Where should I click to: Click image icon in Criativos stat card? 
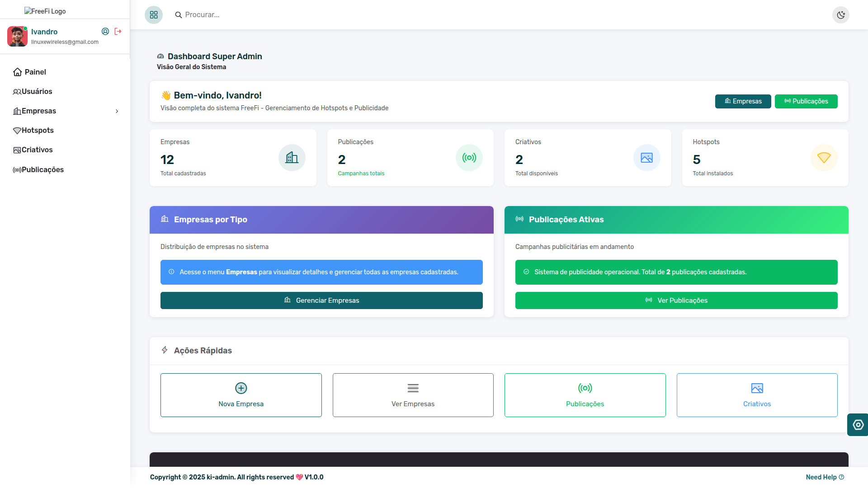point(646,158)
